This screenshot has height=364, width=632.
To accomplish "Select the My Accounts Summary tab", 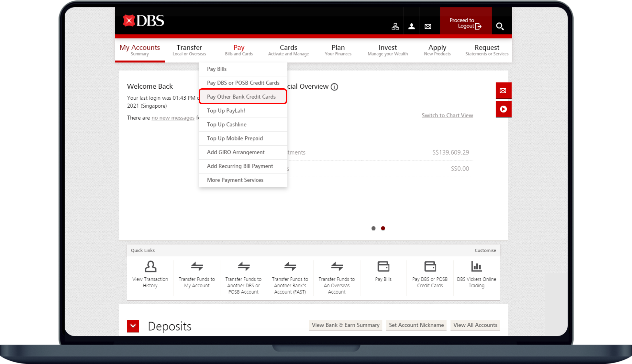I will 140,50.
